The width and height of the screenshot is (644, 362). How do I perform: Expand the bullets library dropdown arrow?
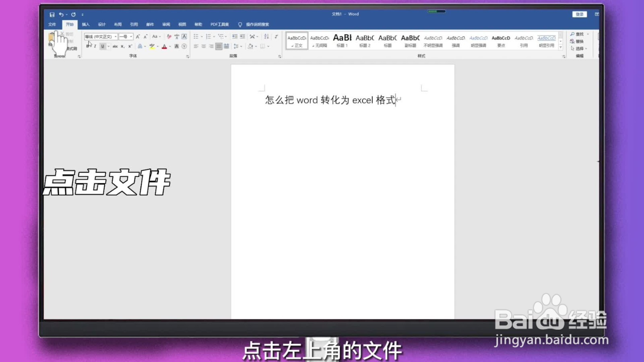[202, 37]
